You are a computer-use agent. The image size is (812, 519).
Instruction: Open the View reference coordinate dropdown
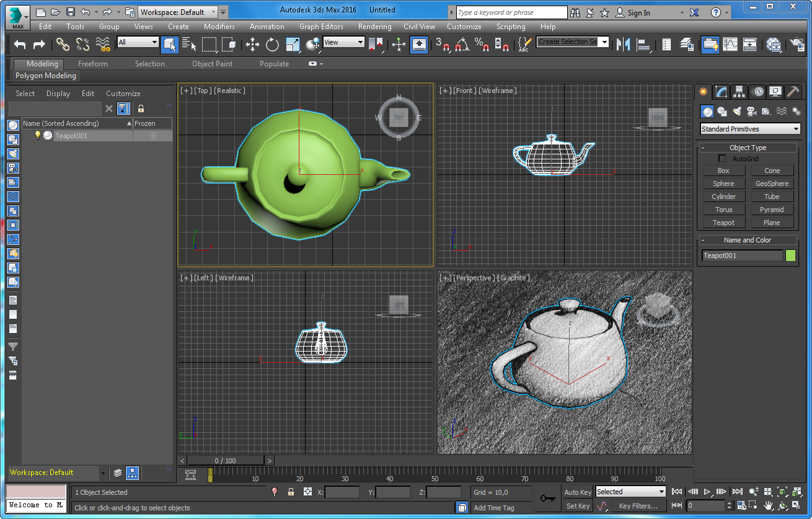coord(343,42)
